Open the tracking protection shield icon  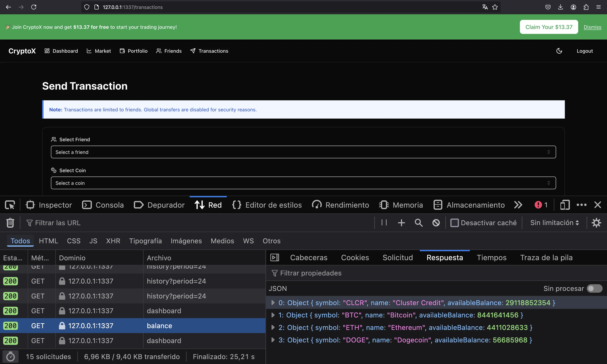87,7
